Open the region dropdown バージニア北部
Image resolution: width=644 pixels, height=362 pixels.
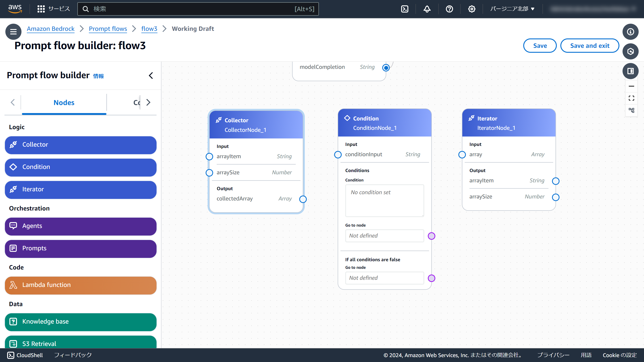pyautogui.click(x=512, y=9)
